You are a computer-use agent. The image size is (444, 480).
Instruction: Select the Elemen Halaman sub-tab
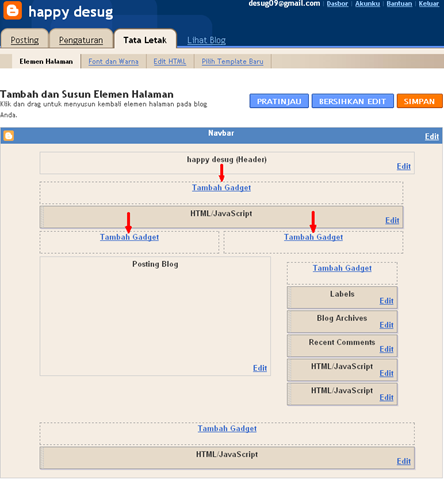pyautogui.click(x=46, y=61)
